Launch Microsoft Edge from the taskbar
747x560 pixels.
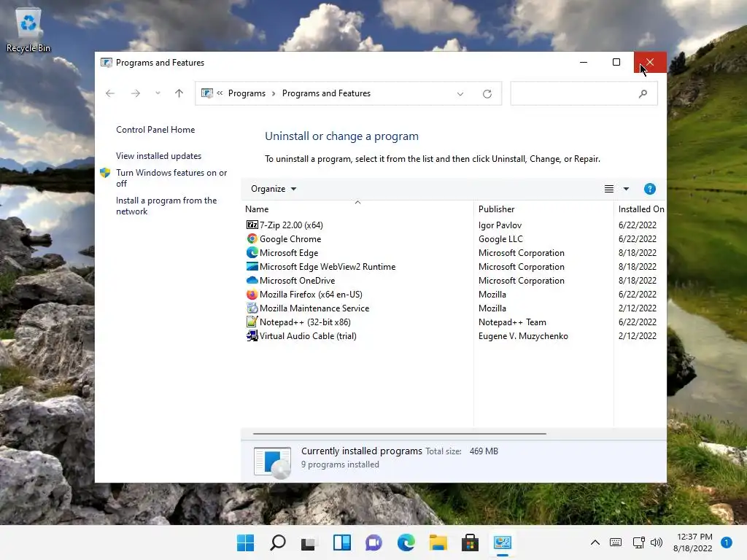(406, 542)
